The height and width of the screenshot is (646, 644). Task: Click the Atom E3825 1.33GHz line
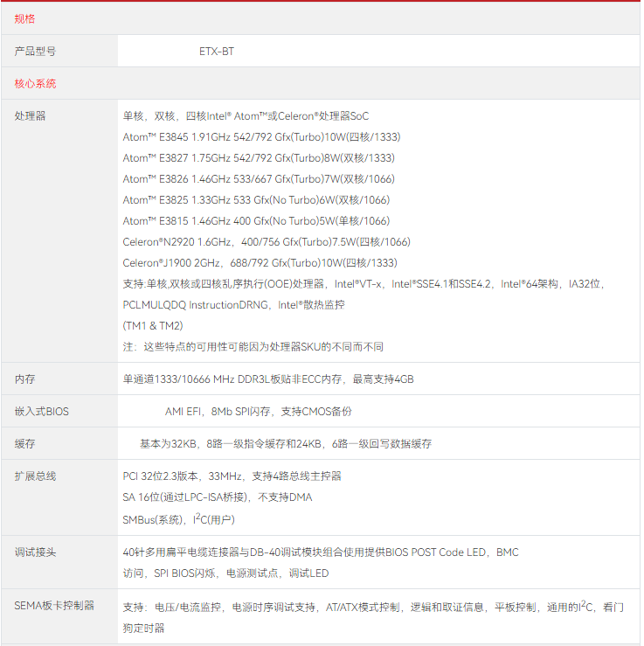256,200
